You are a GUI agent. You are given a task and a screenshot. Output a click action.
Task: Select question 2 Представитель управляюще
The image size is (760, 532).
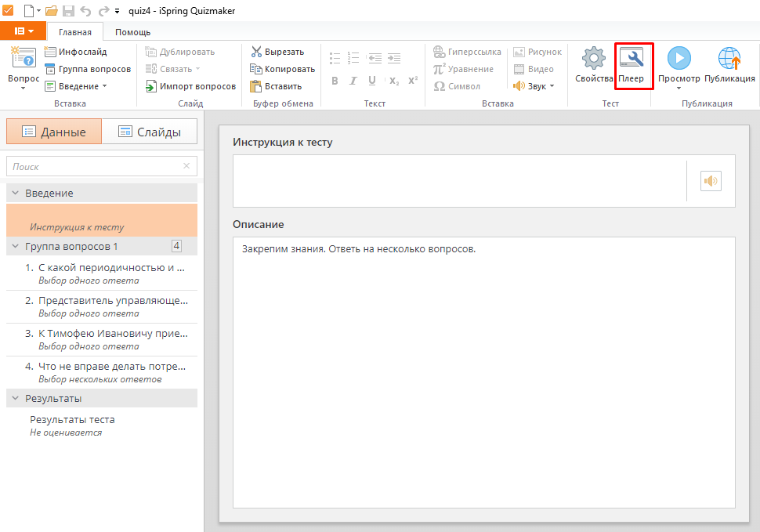102,306
